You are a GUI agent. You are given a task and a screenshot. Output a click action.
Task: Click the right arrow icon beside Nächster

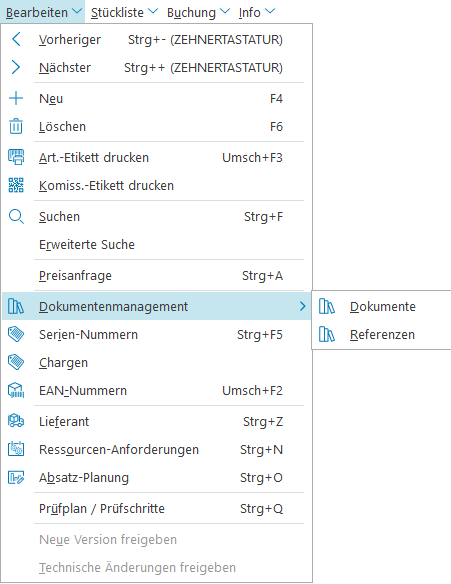click(16, 67)
